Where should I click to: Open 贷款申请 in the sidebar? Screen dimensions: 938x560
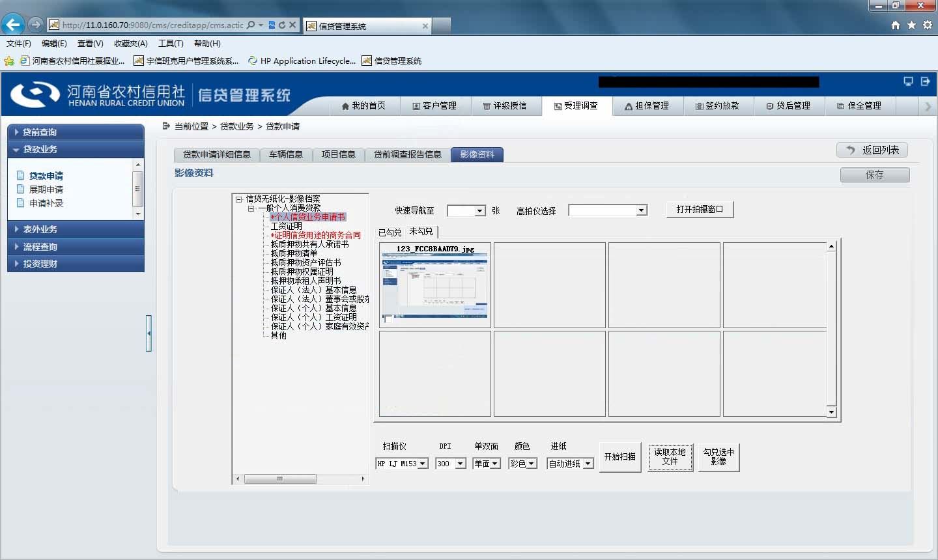coord(46,176)
